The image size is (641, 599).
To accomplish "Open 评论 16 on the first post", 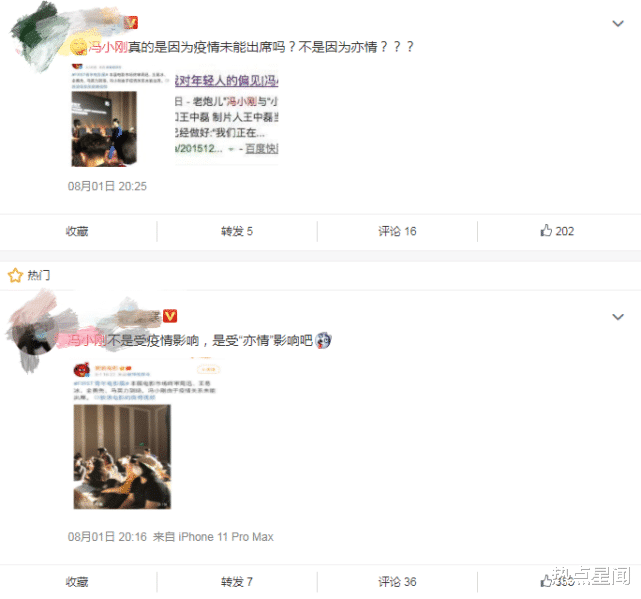I will (x=397, y=231).
